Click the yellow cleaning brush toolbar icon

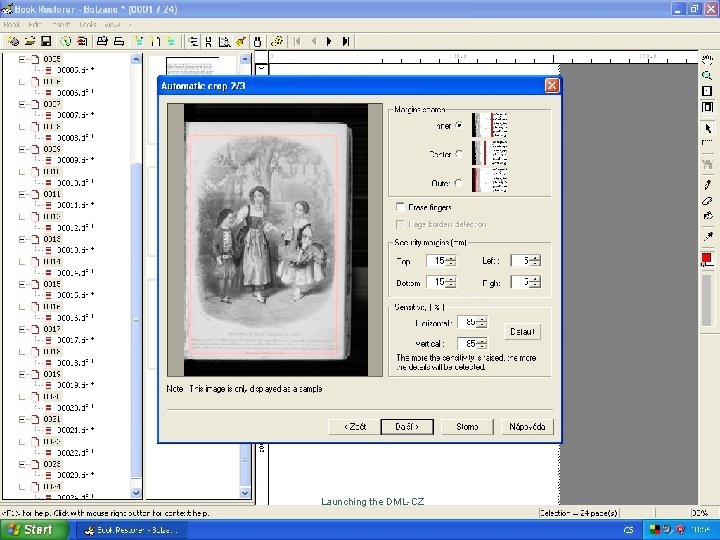[241, 42]
